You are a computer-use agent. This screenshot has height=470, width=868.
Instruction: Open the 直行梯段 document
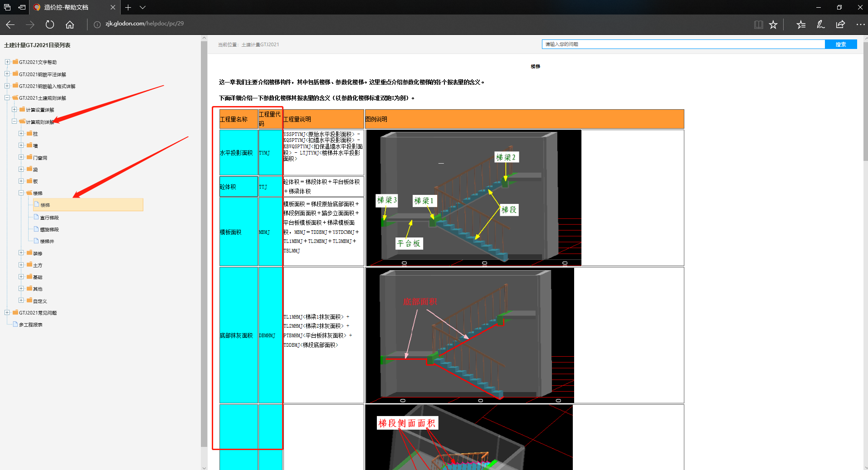point(49,218)
